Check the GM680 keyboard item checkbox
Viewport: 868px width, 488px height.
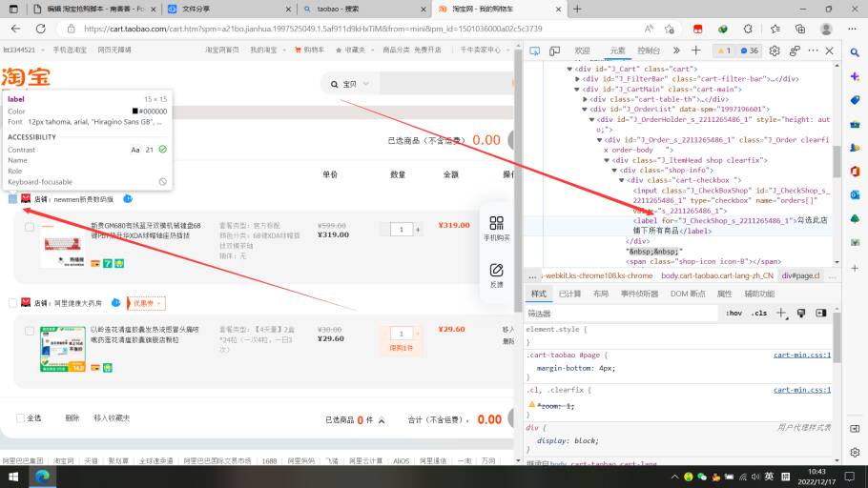[x=30, y=227]
